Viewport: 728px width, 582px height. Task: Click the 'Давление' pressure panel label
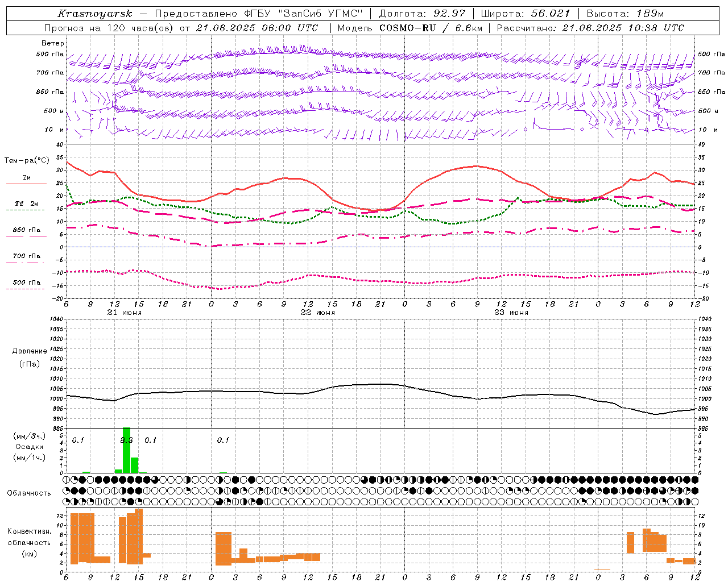30,351
